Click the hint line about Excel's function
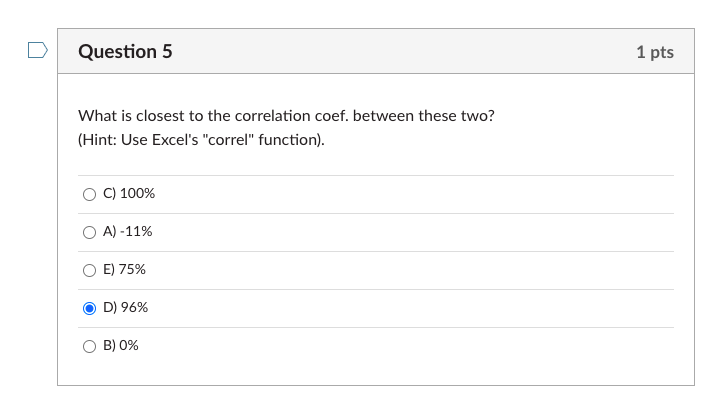 pos(201,140)
